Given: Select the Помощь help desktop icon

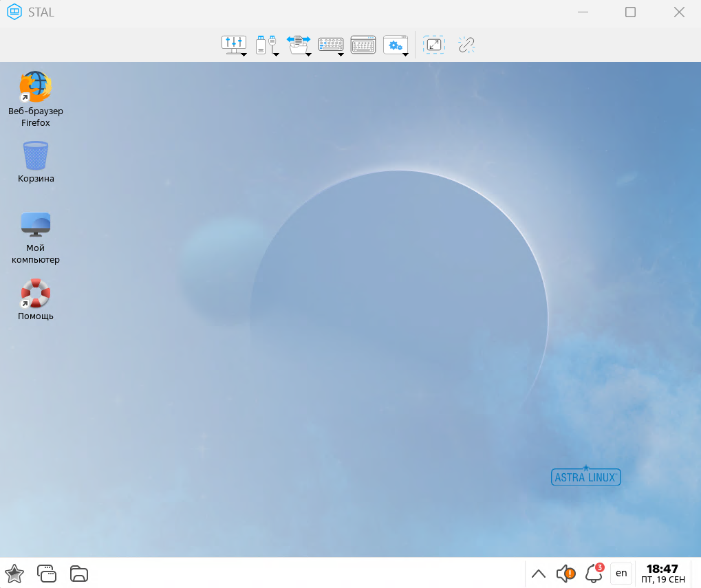Looking at the screenshot, I should [36, 293].
